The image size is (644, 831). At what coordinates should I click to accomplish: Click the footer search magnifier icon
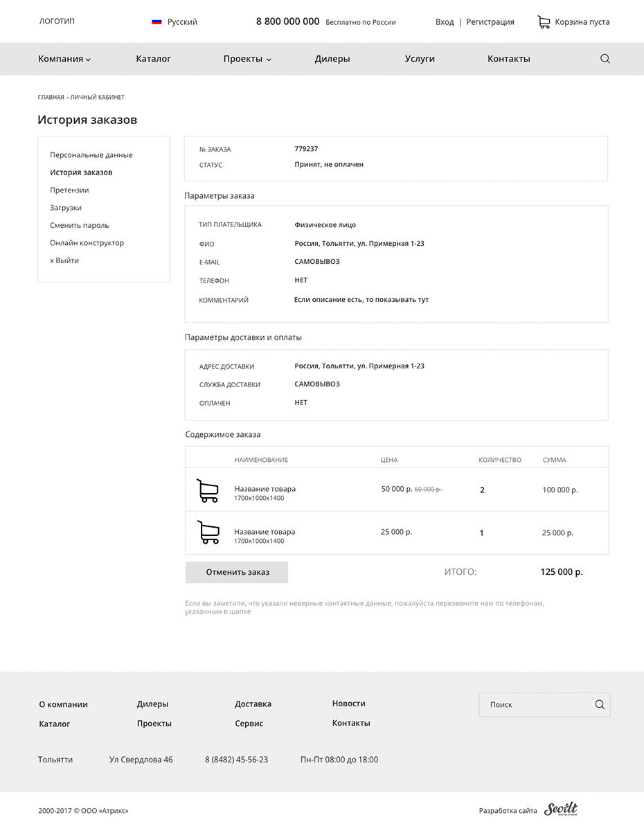point(600,705)
